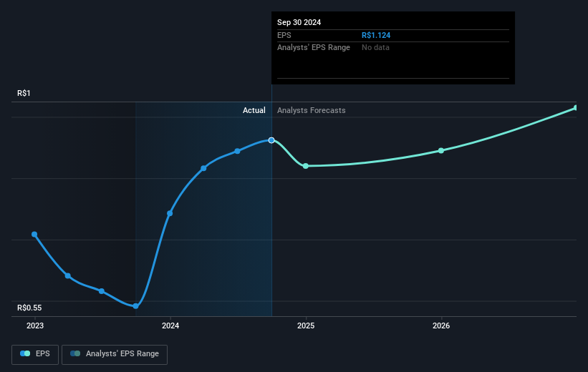Select the first forecast point at 2025
The height and width of the screenshot is (372, 588).
click(306, 166)
